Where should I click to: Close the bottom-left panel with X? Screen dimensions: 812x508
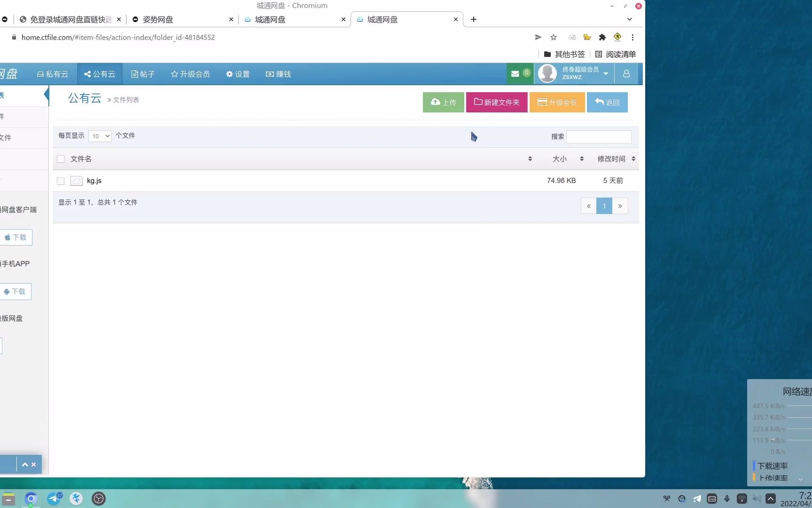coord(33,465)
